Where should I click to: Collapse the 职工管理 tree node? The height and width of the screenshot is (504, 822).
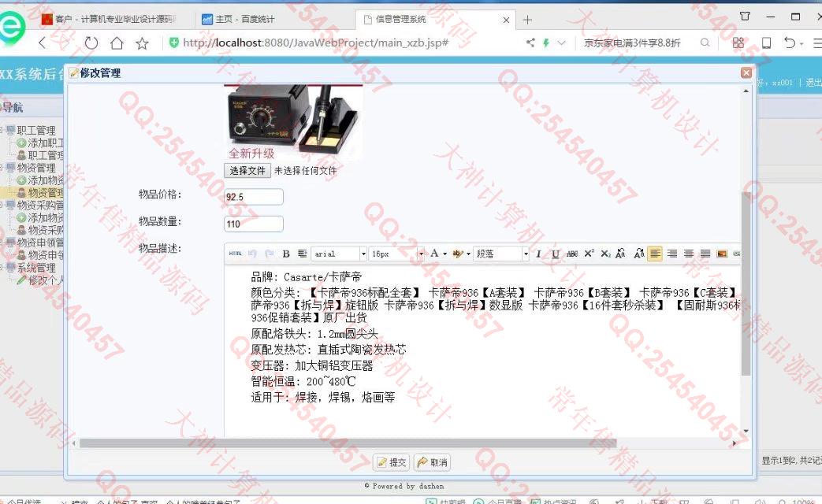pos(2,130)
